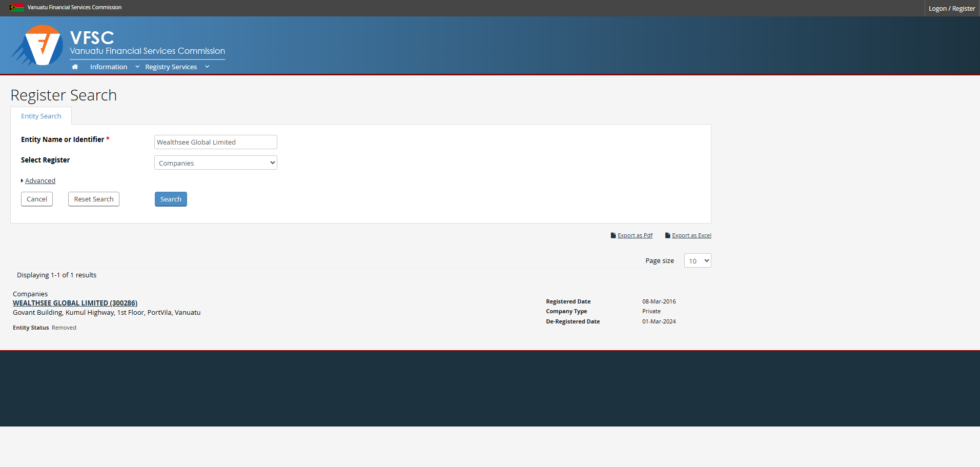Click the Registered Date label

(568, 301)
